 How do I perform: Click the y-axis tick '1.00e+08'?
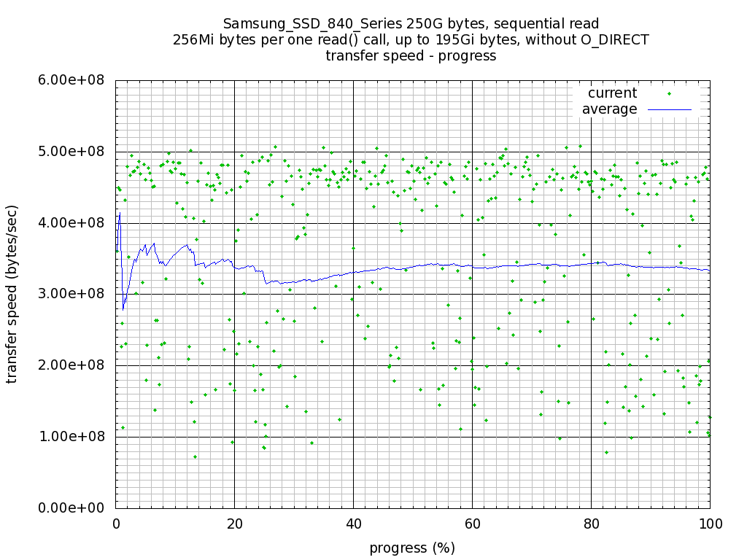[71, 436]
